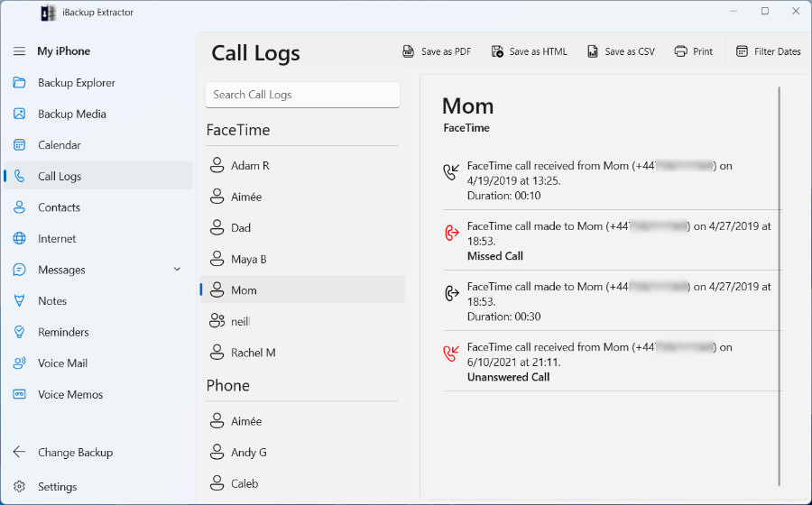
Task: Click Save as CSV toolbar button
Action: (x=621, y=51)
